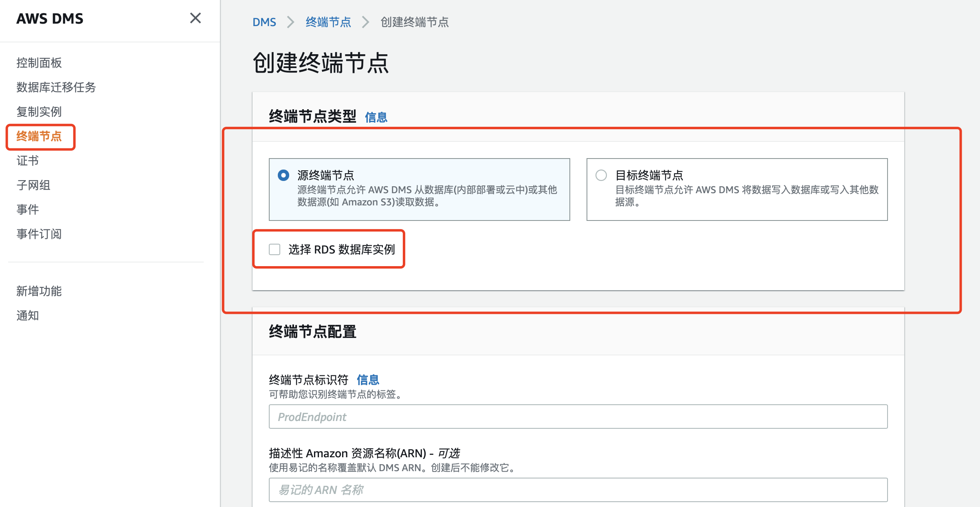Select the highlighted 终端节点 sidebar item
This screenshot has height=507, width=980.
tap(40, 137)
